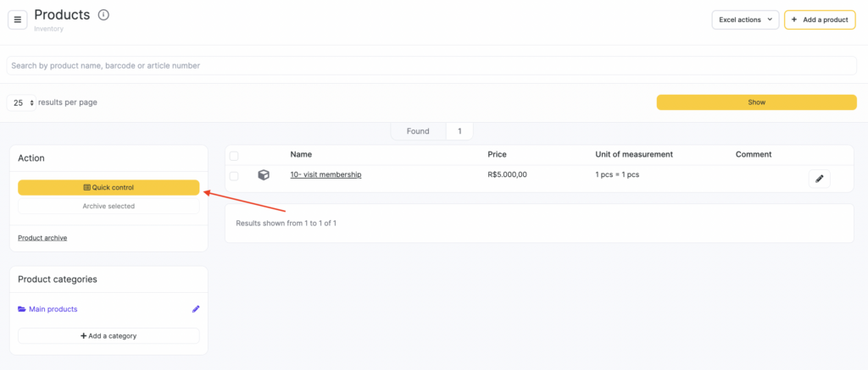Edit the 10- visit membership product with pencil
The height and width of the screenshot is (370, 868).
point(819,179)
